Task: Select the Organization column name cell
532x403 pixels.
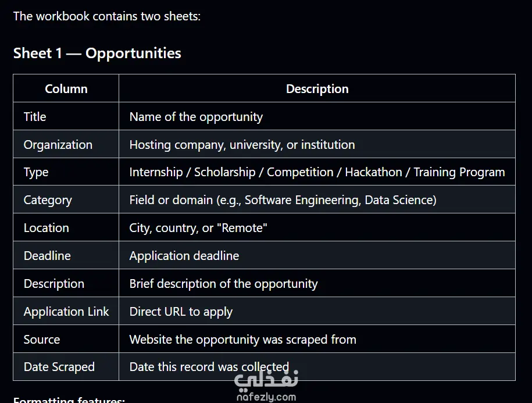Action: coord(66,144)
